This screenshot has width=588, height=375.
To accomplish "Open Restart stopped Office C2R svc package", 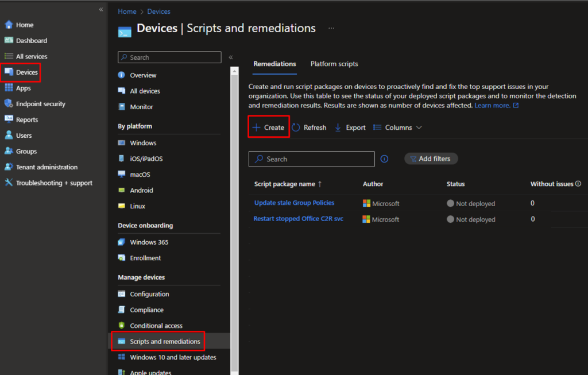I will [x=298, y=219].
